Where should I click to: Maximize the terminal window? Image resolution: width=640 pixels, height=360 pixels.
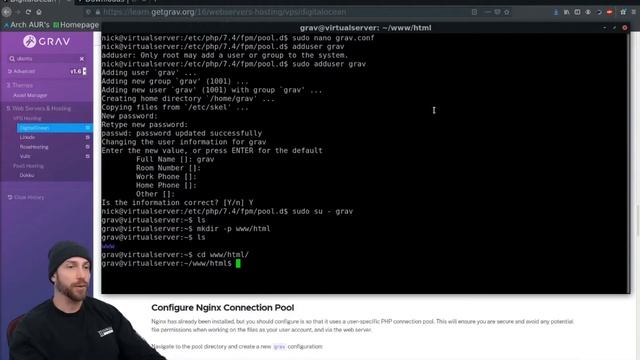click(614, 28)
